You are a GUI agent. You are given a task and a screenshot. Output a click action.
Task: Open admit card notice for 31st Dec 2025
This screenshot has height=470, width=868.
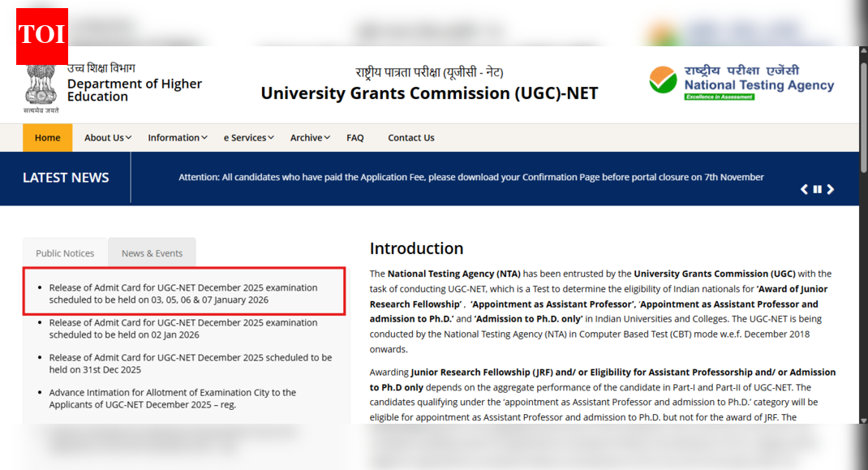pyautogui.click(x=190, y=364)
